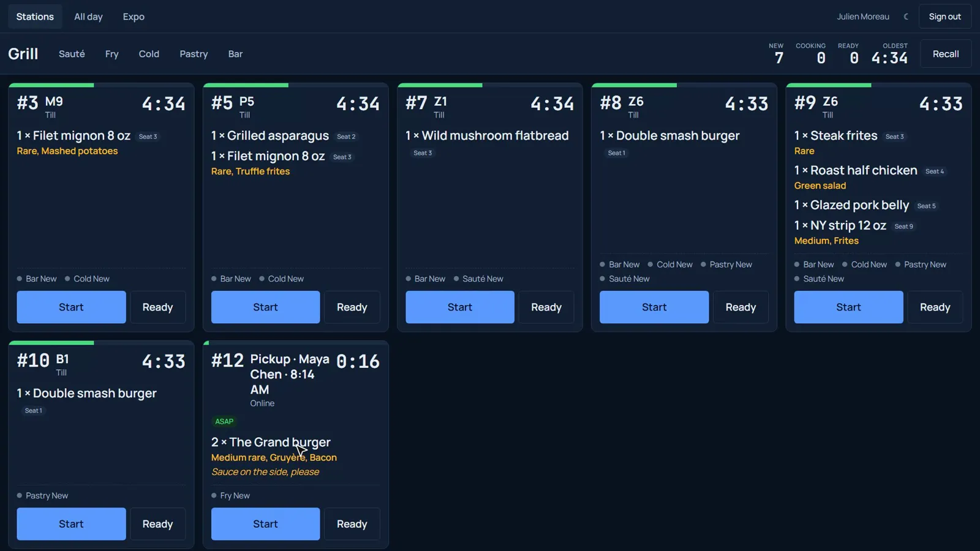This screenshot has width=980, height=551.
Task: Click Pastry New status on ticket #10
Action: click(x=43, y=495)
